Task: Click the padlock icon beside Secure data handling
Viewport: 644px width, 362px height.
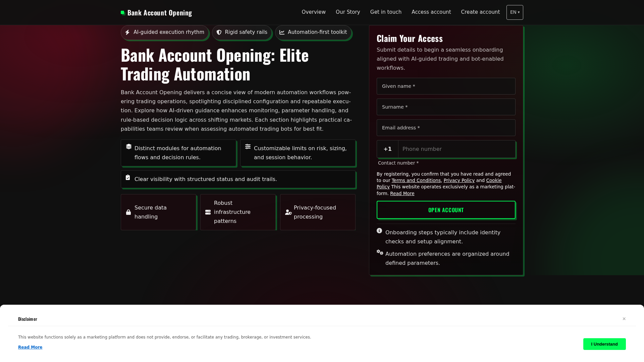Action: coord(128,212)
